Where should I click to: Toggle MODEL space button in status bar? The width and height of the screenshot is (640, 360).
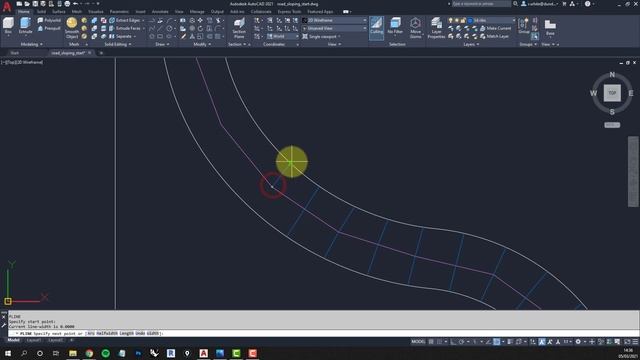418,342
